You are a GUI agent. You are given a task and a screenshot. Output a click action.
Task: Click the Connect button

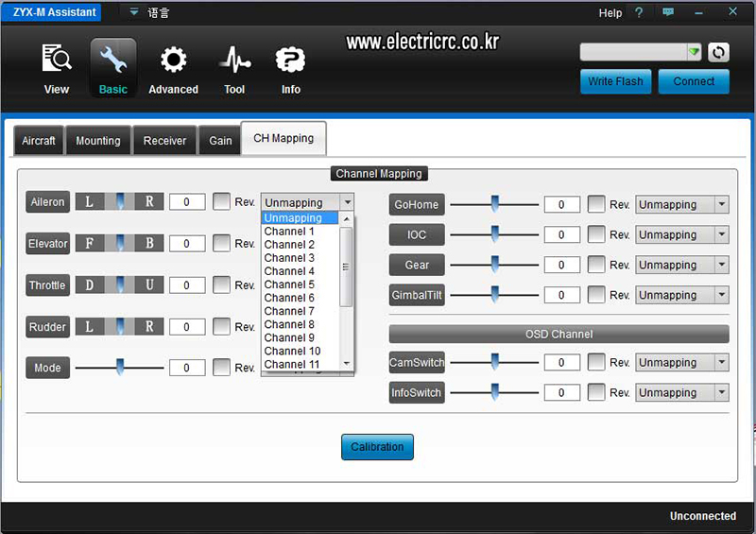pyautogui.click(x=694, y=81)
